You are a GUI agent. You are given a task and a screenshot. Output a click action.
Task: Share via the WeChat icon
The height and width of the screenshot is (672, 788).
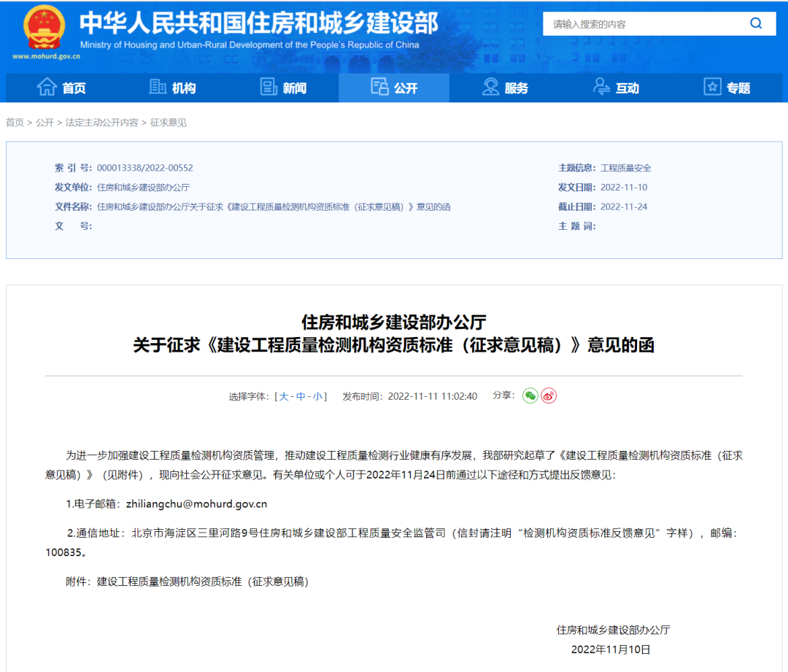click(530, 395)
